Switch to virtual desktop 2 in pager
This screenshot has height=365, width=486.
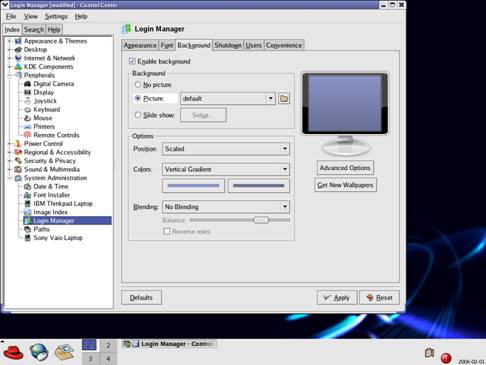click(x=108, y=346)
